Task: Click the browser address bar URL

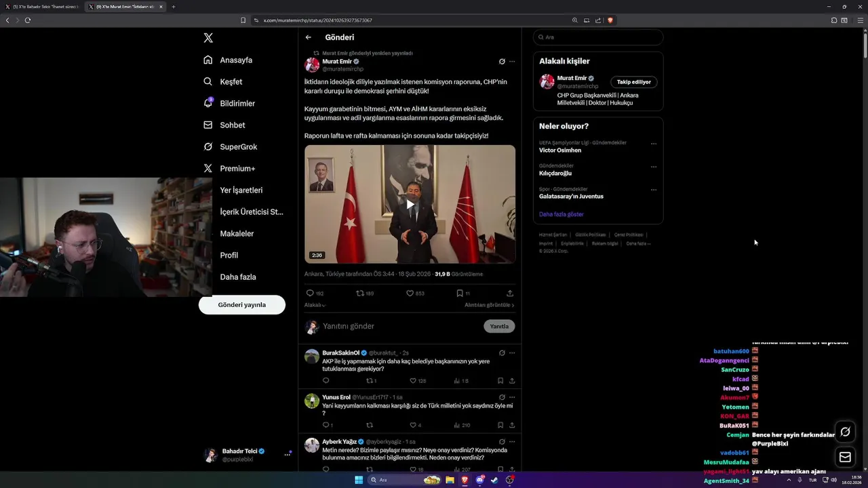Action: pyautogui.click(x=317, y=20)
